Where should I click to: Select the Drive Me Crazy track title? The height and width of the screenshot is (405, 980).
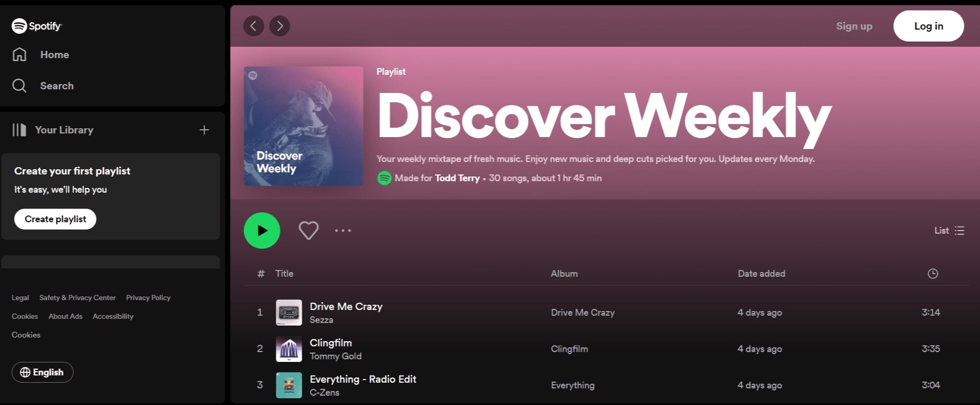346,306
